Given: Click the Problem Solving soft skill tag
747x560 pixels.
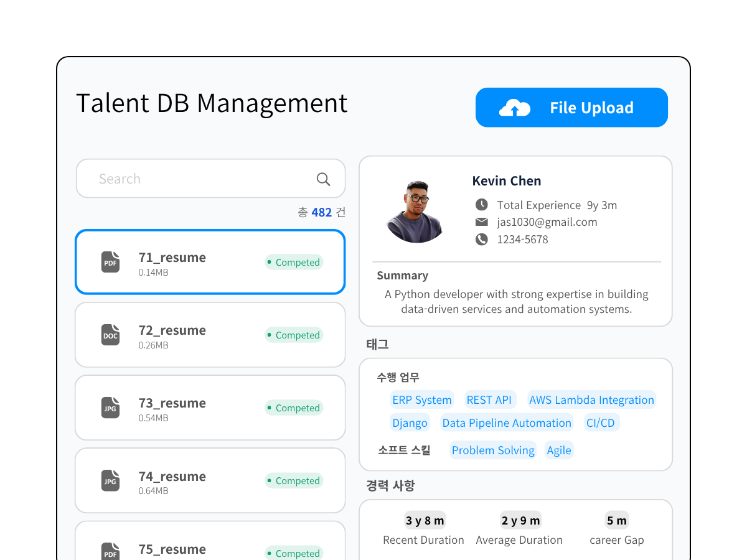Looking at the screenshot, I should 492,450.
